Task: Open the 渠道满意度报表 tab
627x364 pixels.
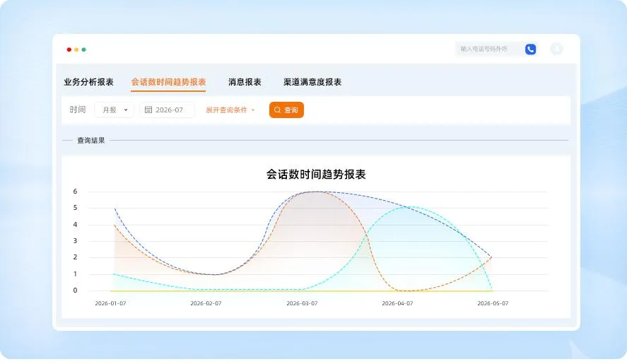Action: [x=312, y=82]
